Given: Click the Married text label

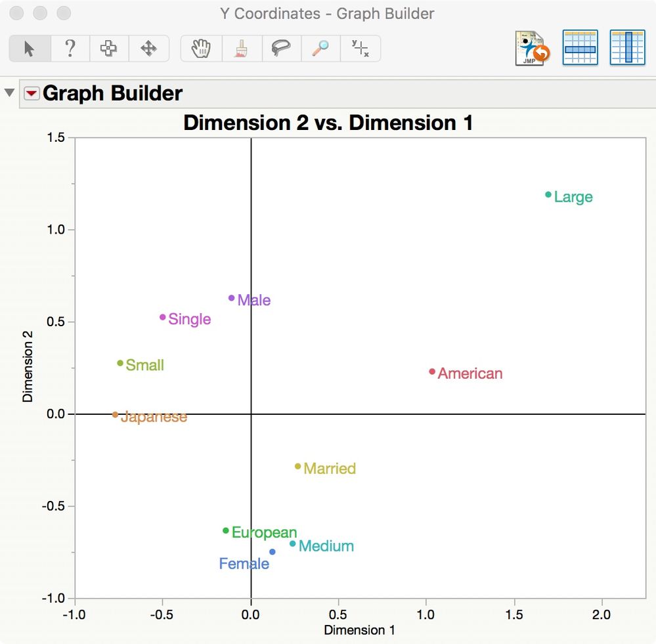Looking at the screenshot, I should point(329,468).
